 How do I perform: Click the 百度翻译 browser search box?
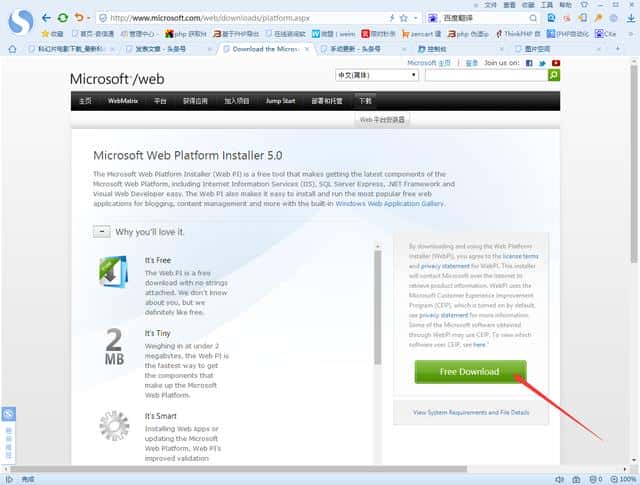482,18
